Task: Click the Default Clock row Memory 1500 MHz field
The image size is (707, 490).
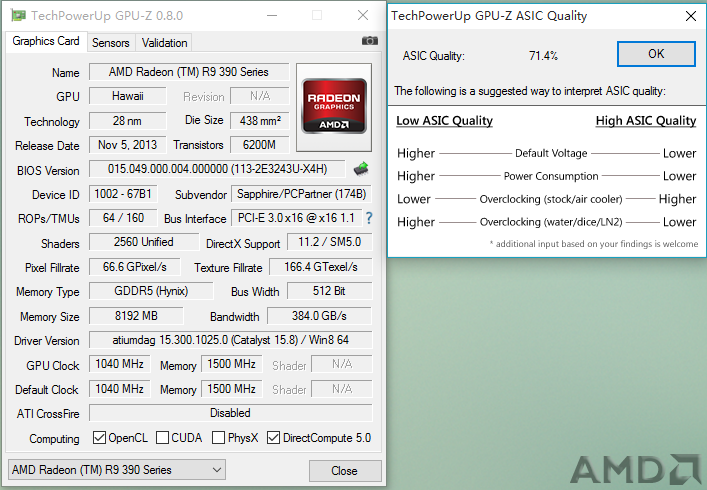Action: (232, 389)
